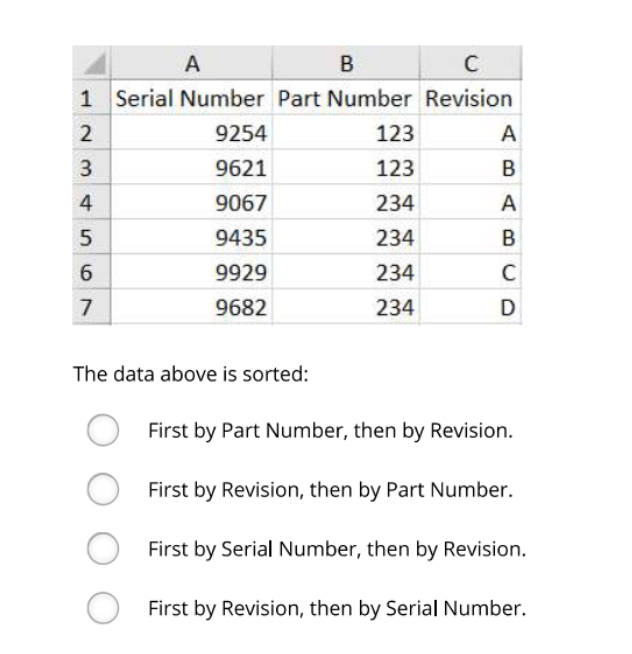Select 'First by Part Number, then by Revision' option

[x=104, y=432]
